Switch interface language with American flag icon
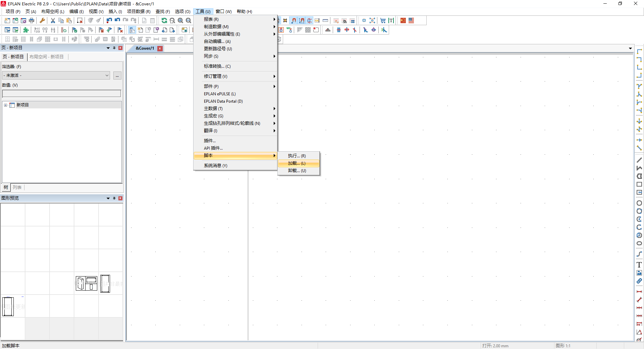This screenshot has height=349, width=644. click(x=411, y=20)
